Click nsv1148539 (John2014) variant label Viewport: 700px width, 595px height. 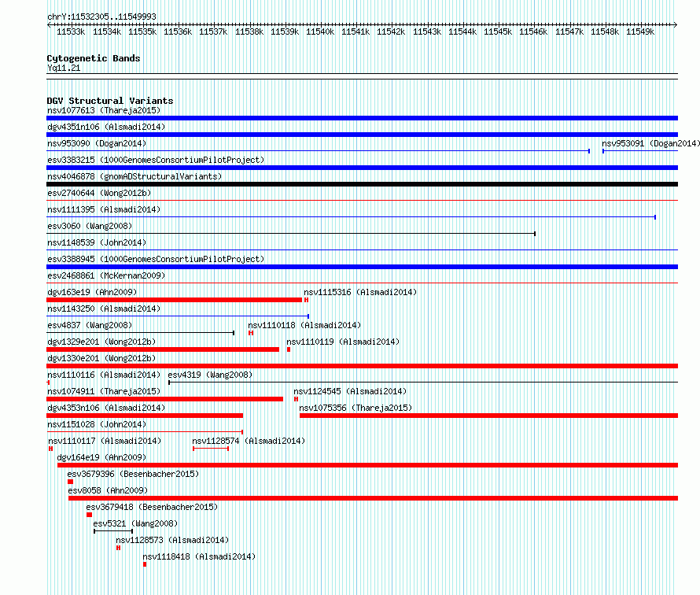point(97,242)
